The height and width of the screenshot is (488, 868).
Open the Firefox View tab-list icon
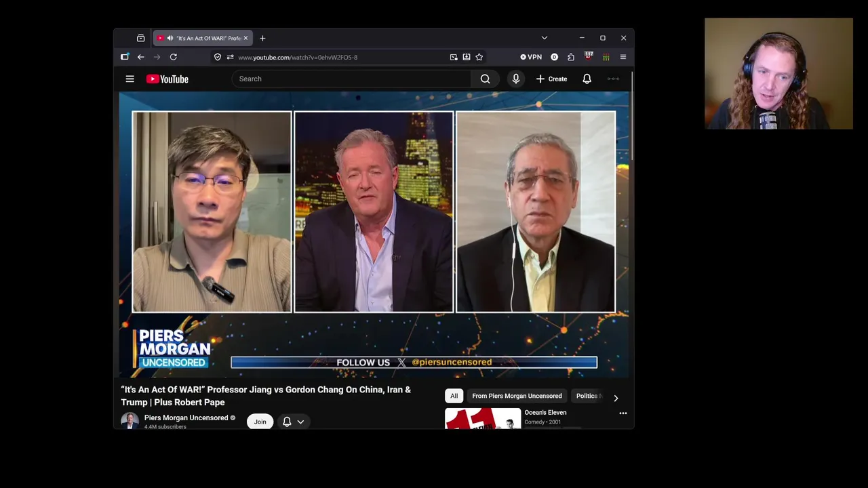[x=140, y=38]
